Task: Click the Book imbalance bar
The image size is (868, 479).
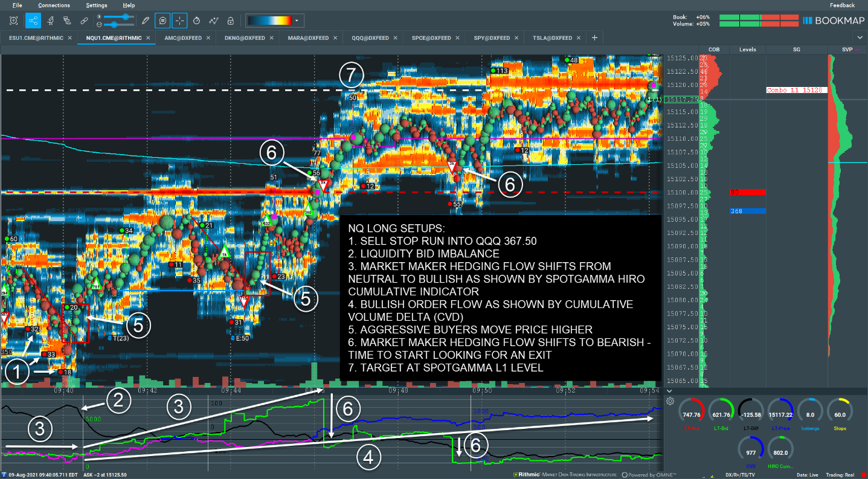Action: pos(759,17)
